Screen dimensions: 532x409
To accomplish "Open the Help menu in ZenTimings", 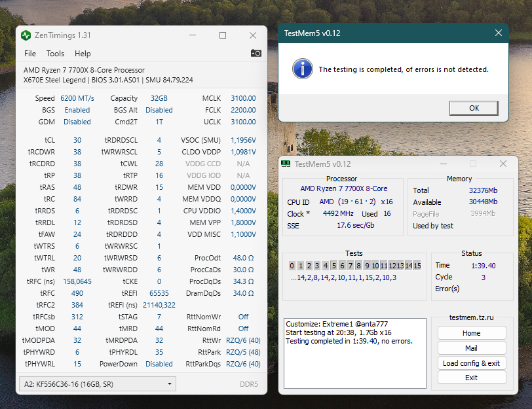I will point(83,54).
